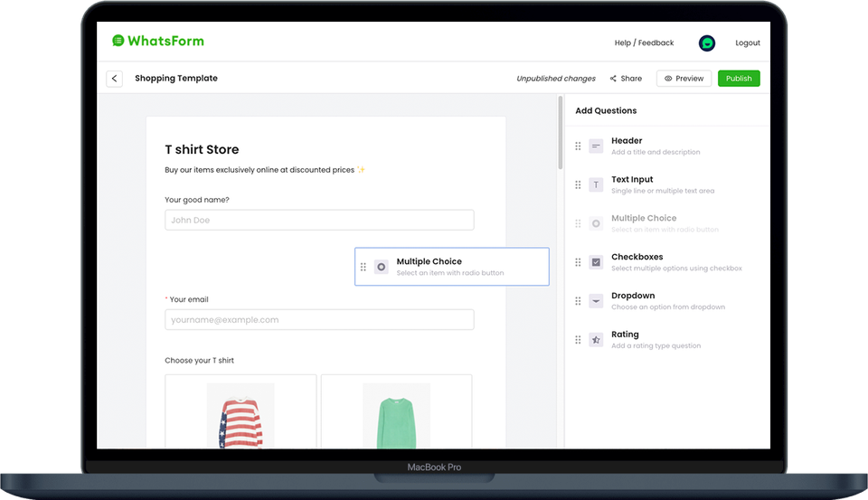Viewport: 868px width, 500px height.
Task: Click the Dropdown question title text
Action: pyautogui.click(x=633, y=296)
